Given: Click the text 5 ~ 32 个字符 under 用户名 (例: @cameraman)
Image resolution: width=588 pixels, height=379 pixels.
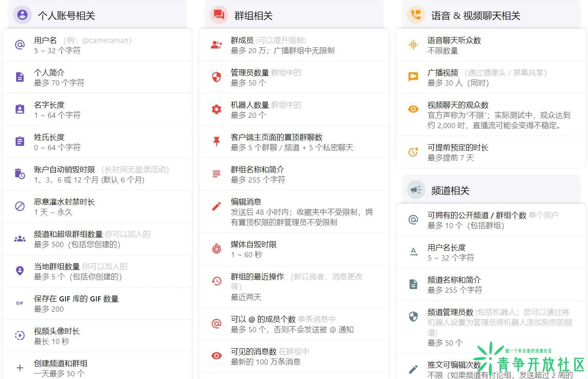Looking at the screenshot, I should (x=57, y=50).
